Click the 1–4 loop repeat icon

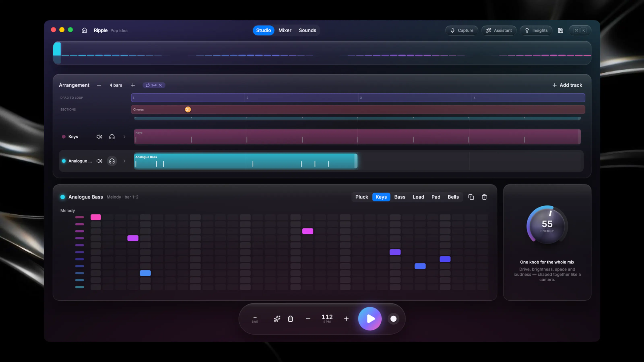148,85
